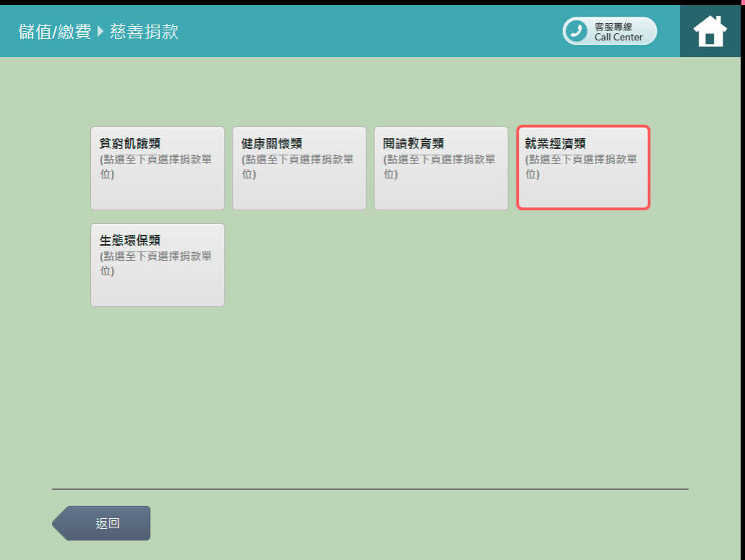745x560 pixels.
Task: Click the breadcrumb arrow before 慈善捐款
Action: [x=100, y=32]
